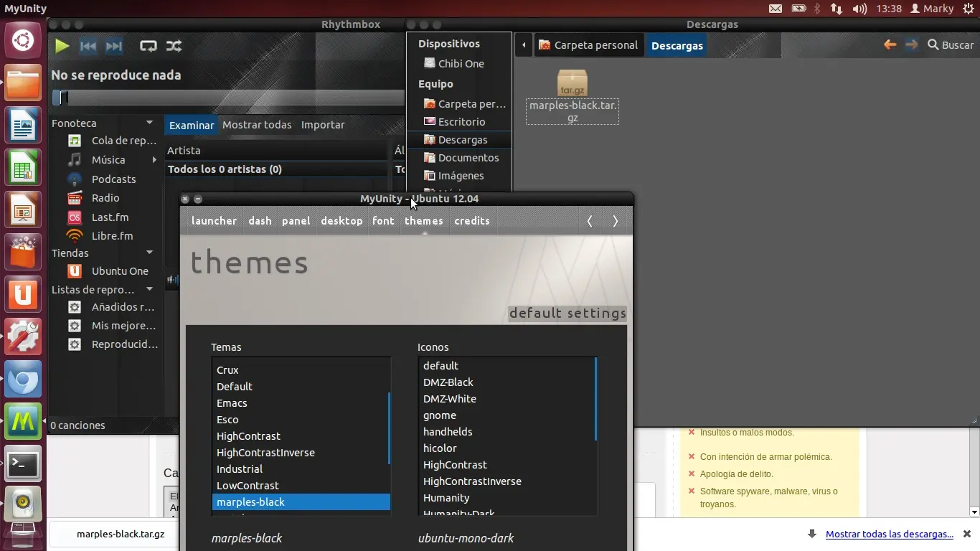This screenshot has width=980, height=551.
Task: Click the Iconos list scrollbar
Action: coord(595,399)
